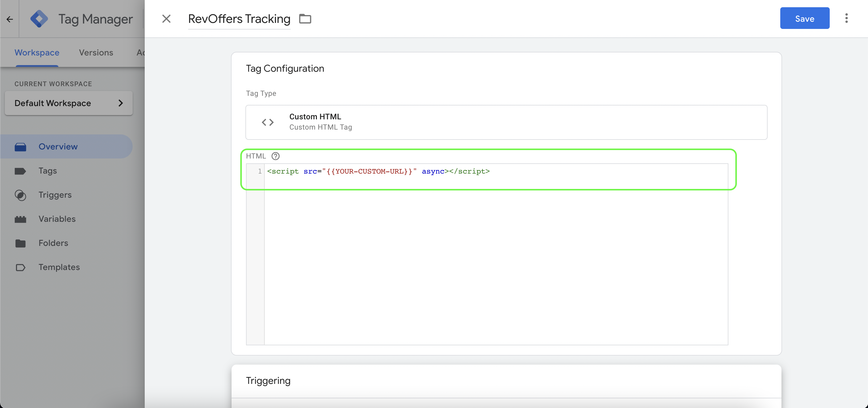Screen dimensions: 868x408
Task: Open the three-dot more options menu
Action: click(x=846, y=18)
